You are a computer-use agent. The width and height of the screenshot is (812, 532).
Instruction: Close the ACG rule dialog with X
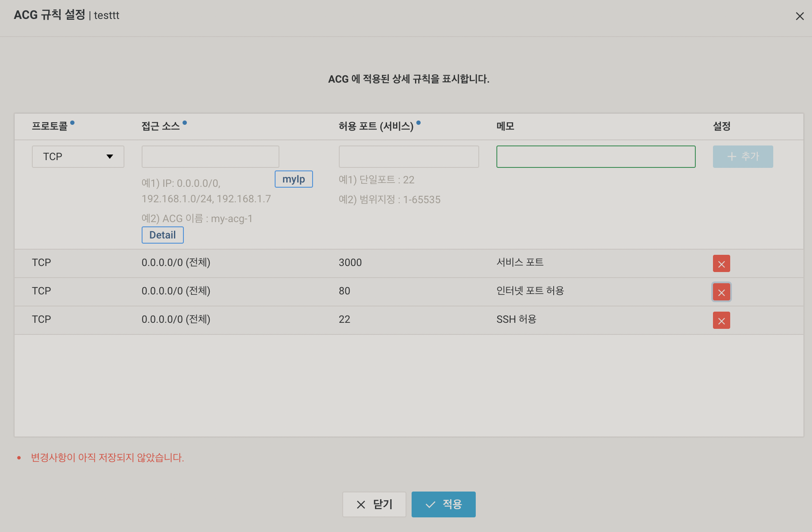point(800,16)
